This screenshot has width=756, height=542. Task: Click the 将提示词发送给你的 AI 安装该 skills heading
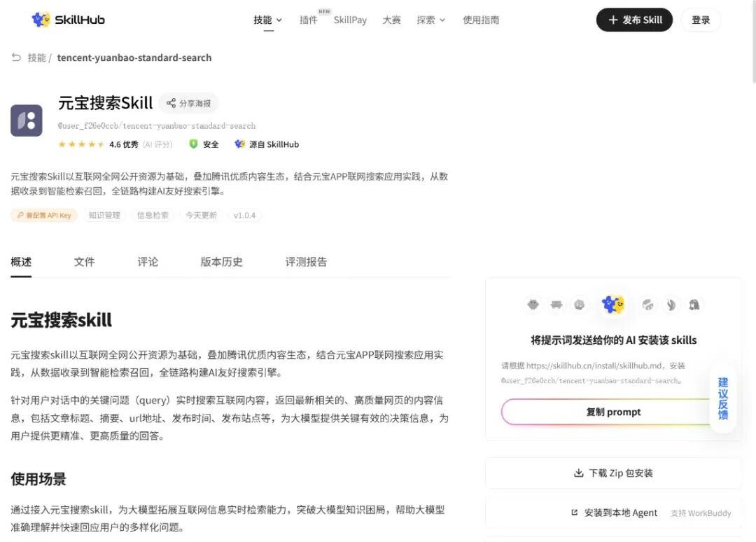pos(613,340)
